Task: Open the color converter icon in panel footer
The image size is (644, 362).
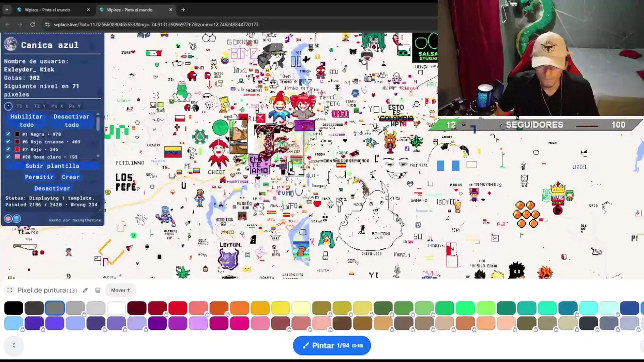Action: pos(8,219)
